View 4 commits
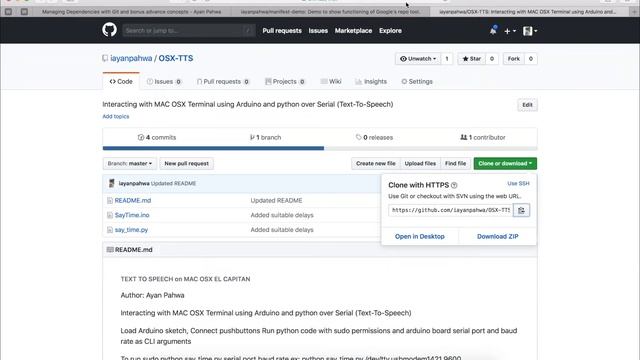The image size is (640, 360). [157, 138]
